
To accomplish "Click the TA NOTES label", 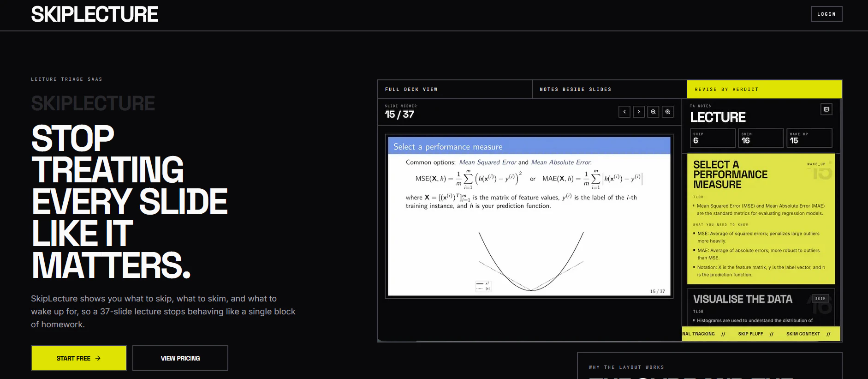I will 701,106.
